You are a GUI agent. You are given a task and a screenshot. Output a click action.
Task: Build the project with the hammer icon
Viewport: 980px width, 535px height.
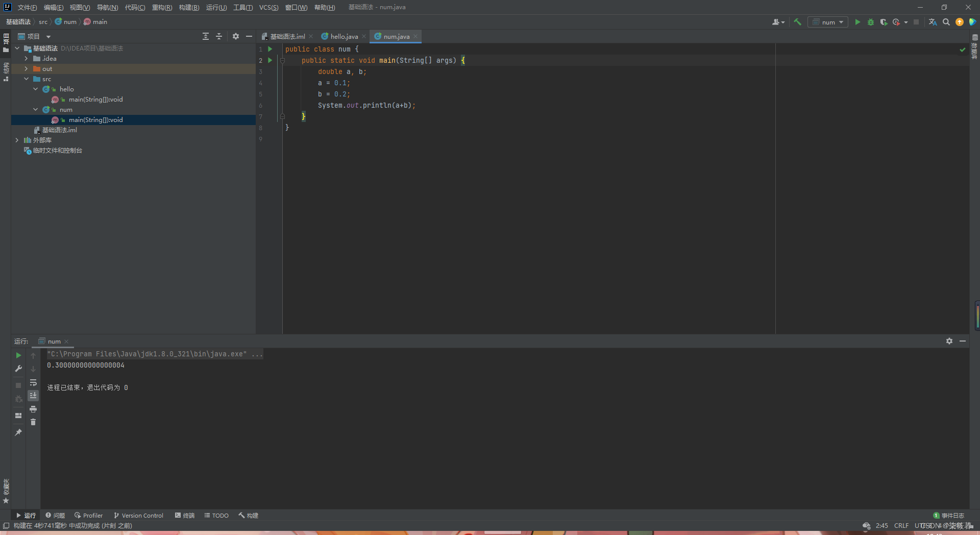click(798, 22)
